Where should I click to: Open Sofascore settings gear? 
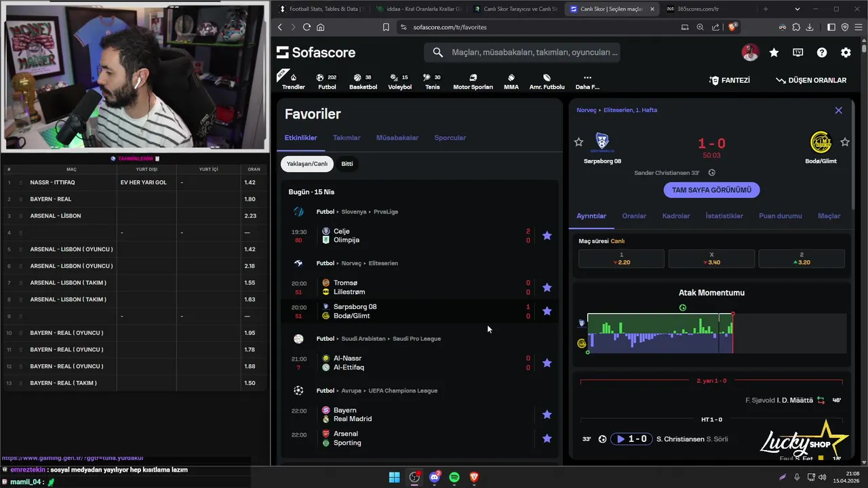click(x=846, y=52)
